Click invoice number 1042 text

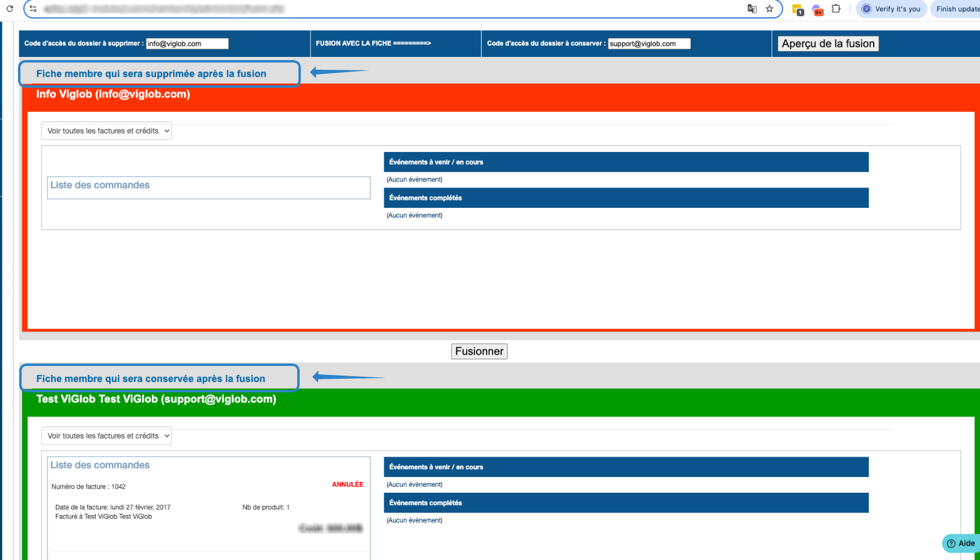click(x=88, y=487)
